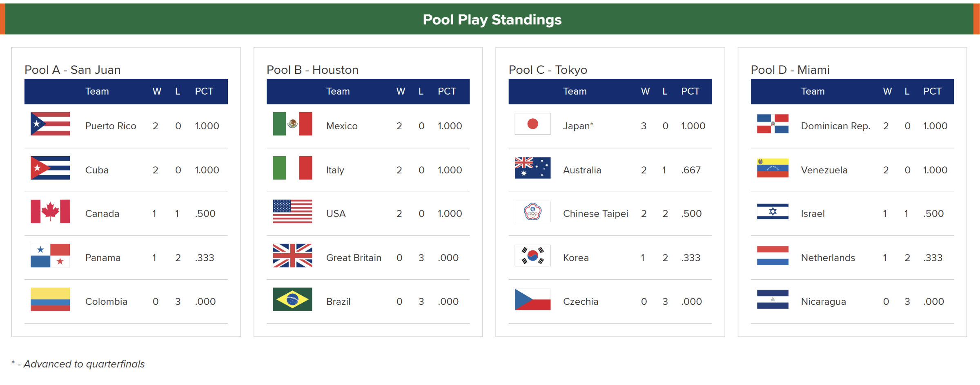Click the Brazil flag icon
Image resolution: width=980 pixels, height=385 pixels.
tap(292, 300)
